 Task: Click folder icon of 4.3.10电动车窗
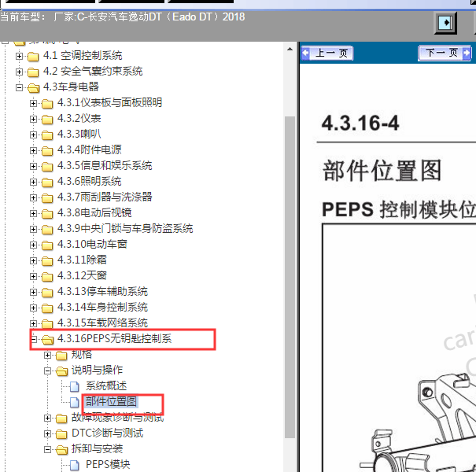[x=47, y=245]
